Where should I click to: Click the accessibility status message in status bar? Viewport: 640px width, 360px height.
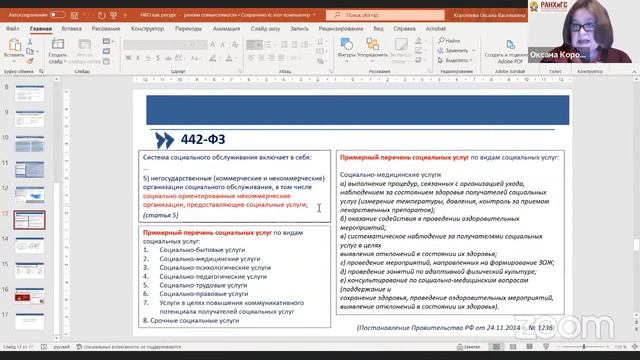[129, 347]
